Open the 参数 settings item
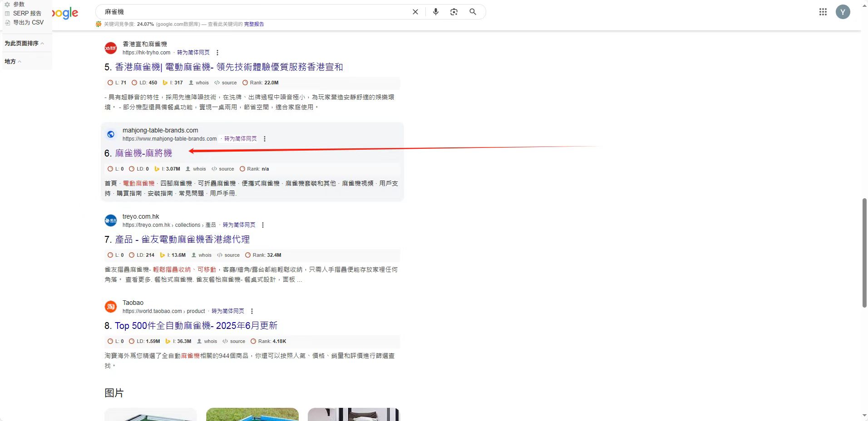The image size is (868, 421). coord(18,4)
